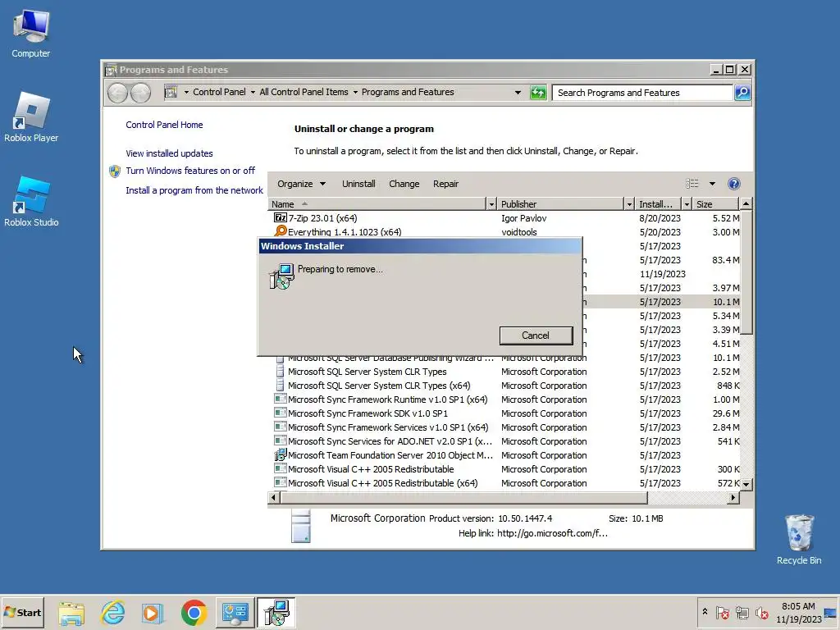Launch Internet Explorer from the taskbar

pyautogui.click(x=112, y=613)
